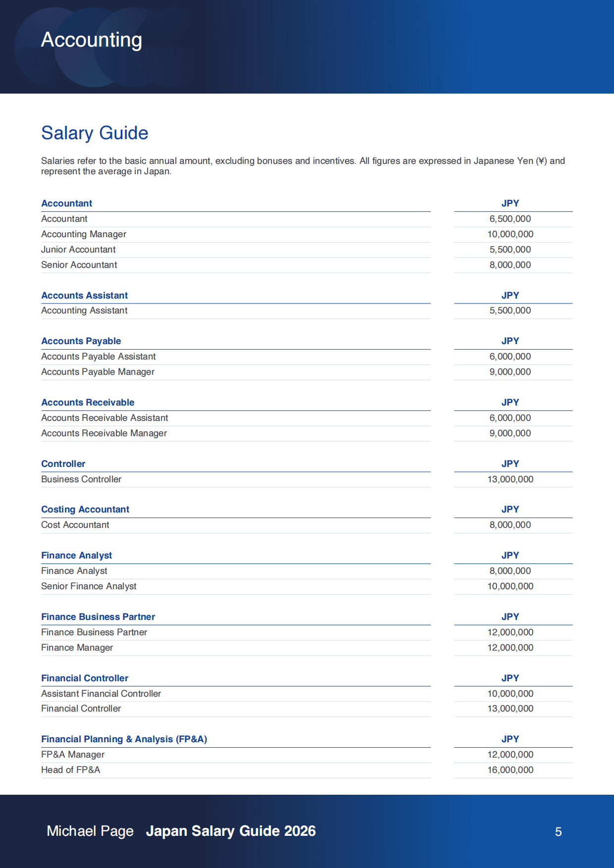Select the Junior Accountant salary 5,500,000
The height and width of the screenshot is (868, 614).
510,250
